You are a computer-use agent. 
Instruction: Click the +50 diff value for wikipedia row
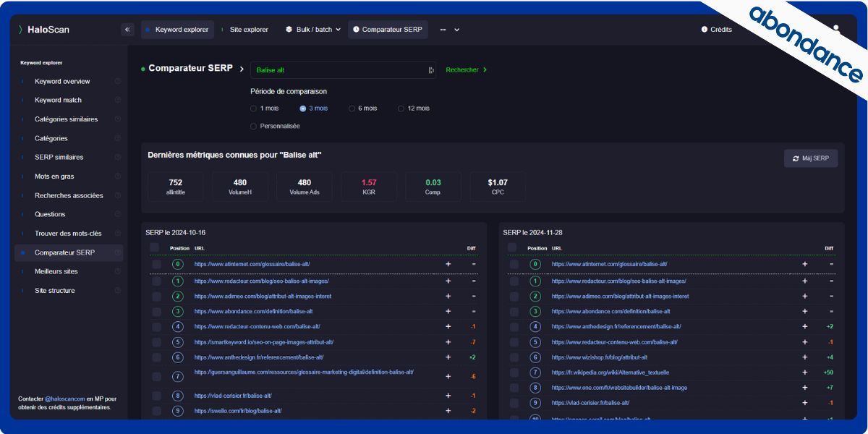(x=828, y=373)
